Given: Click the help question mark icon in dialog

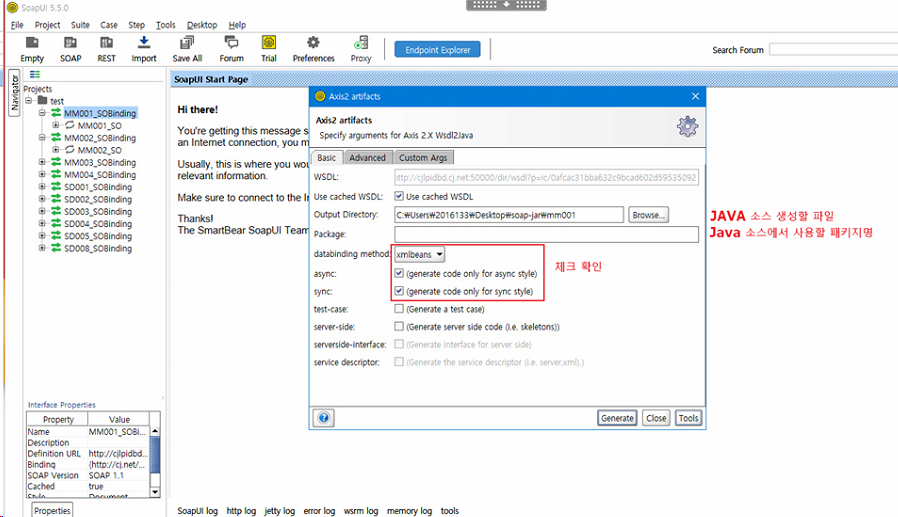Looking at the screenshot, I should pos(324,418).
